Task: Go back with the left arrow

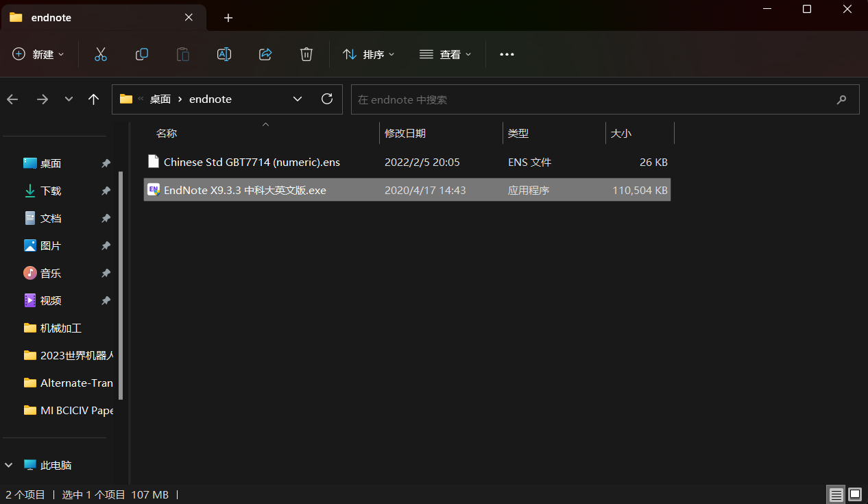Action: (x=12, y=99)
